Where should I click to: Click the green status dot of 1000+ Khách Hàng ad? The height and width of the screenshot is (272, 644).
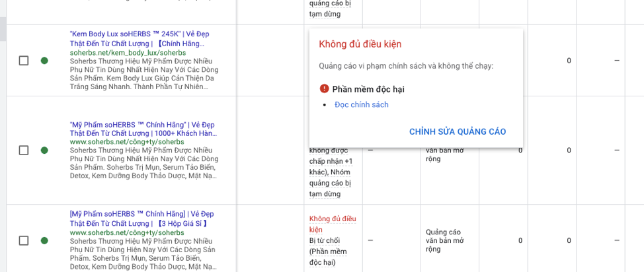coord(44,151)
